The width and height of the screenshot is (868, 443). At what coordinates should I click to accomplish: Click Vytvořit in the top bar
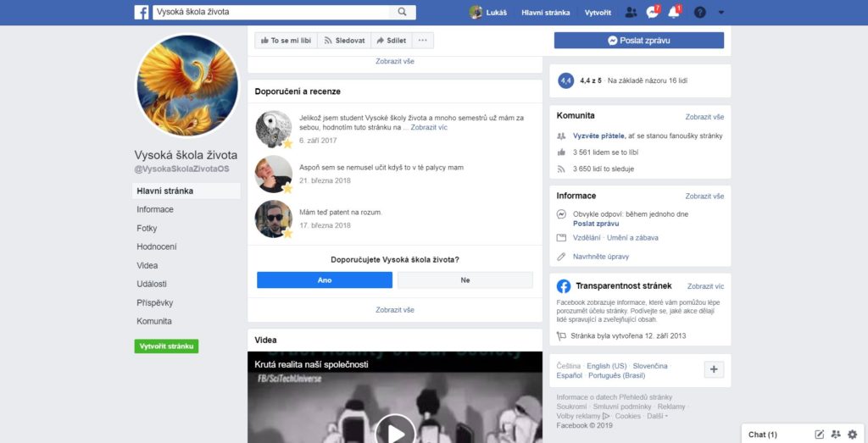pos(598,12)
